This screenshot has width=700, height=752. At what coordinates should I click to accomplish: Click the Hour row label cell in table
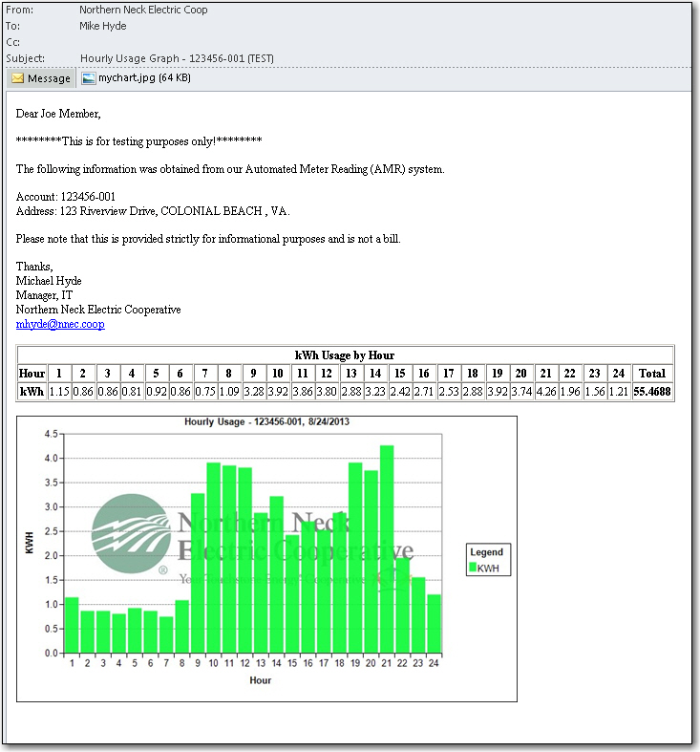pos(32,374)
